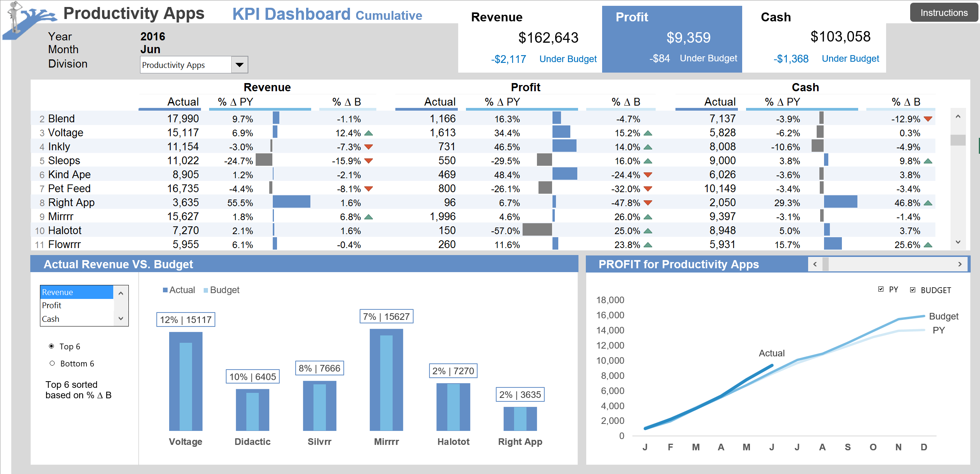Toggle the PY checkbox

click(x=881, y=289)
